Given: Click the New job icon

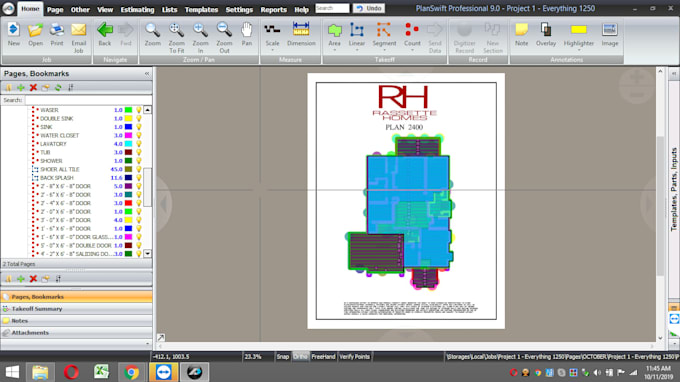Looking at the screenshot, I should (13, 35).
